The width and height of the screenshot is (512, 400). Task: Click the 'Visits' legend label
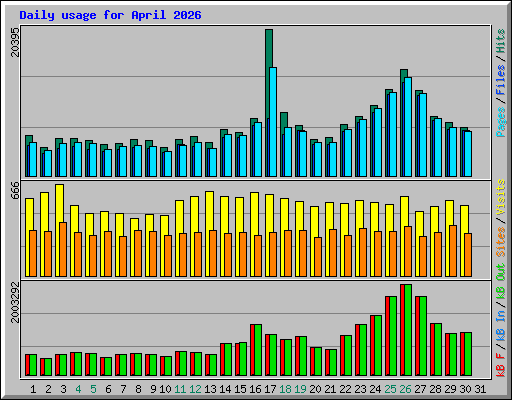501,197
